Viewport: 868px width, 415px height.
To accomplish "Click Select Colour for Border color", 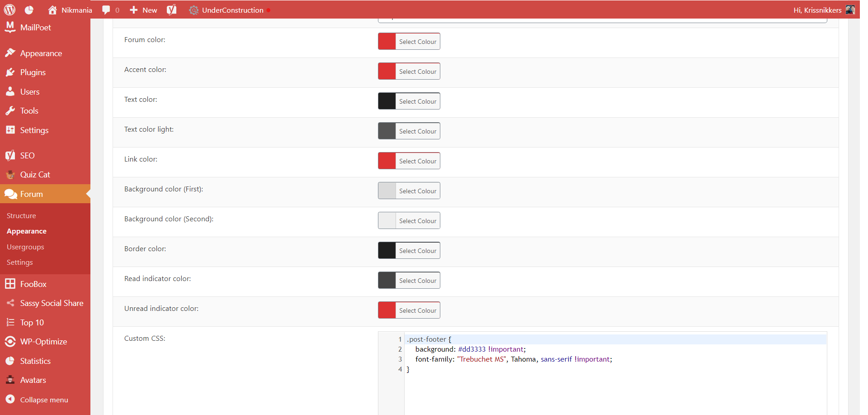I will pos(417,251).
